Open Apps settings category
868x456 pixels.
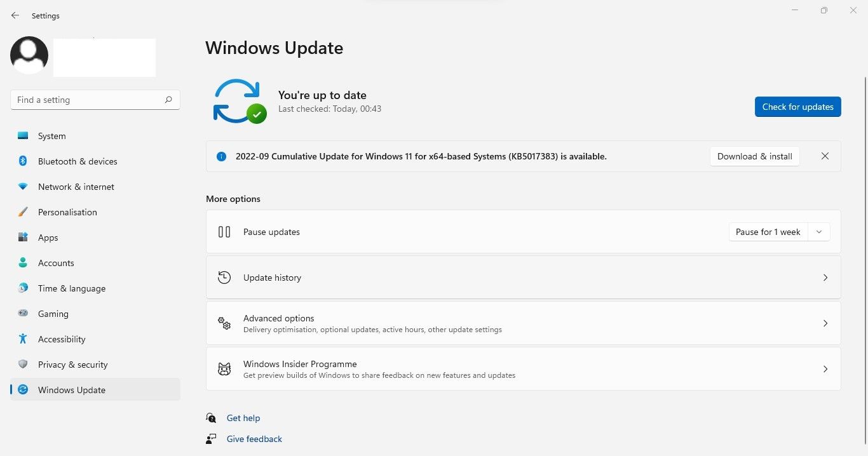95,238
